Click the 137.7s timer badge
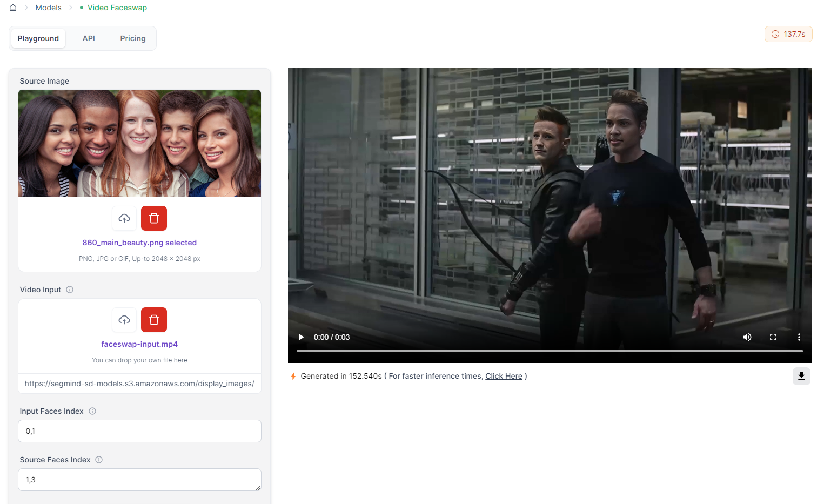Viewport: 824px width, 504px height. click(788, 34)
